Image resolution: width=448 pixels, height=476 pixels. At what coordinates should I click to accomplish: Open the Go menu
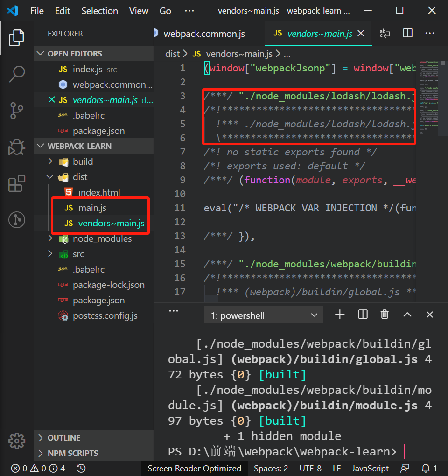coord(165,11)
